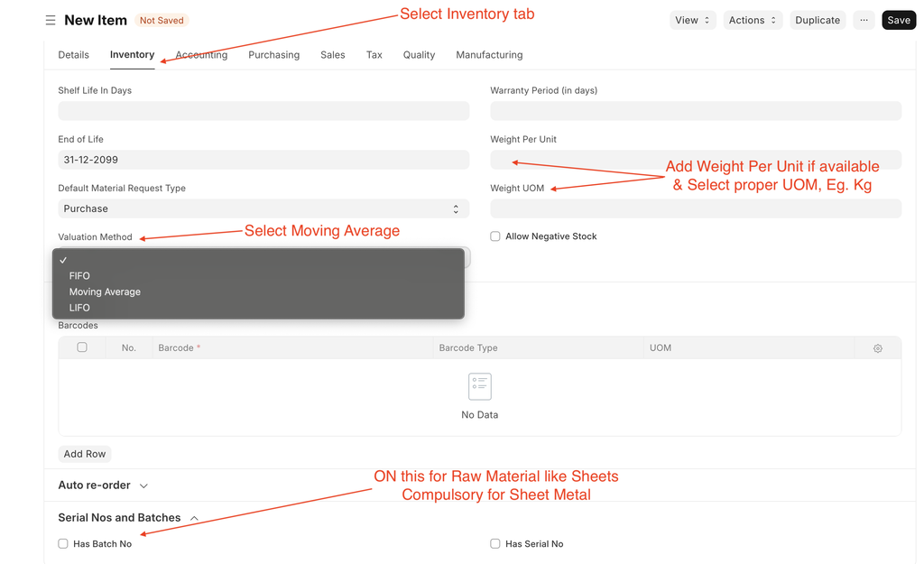Viewport: 924px width, 564px height.
Task: Focus the Warranty Period input field
Action: 696,111
